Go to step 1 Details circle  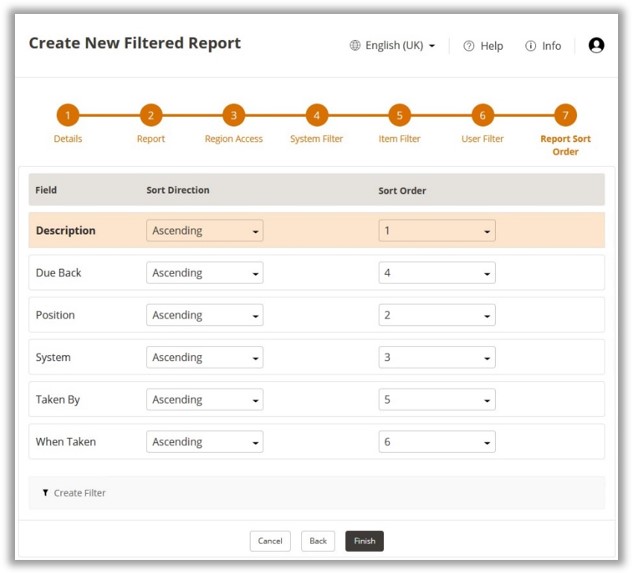coord(68,115)
